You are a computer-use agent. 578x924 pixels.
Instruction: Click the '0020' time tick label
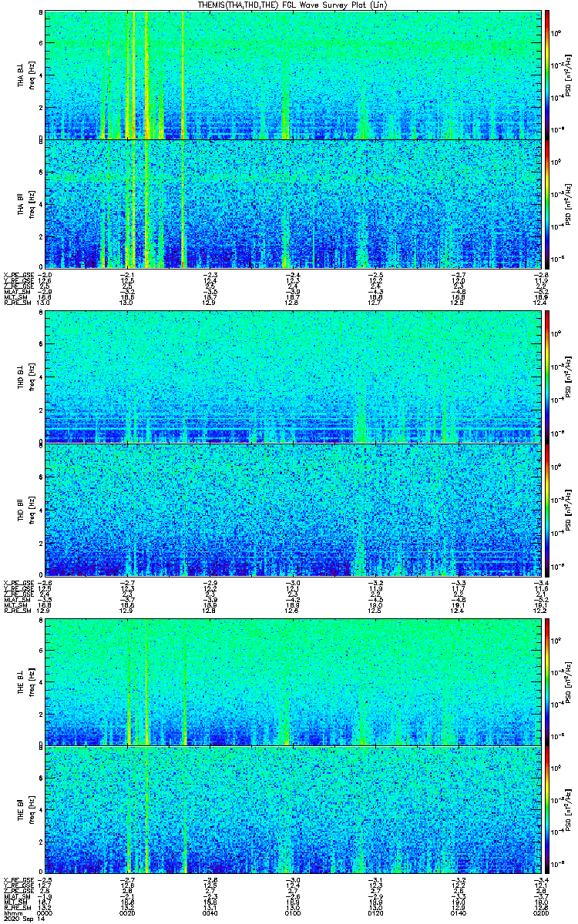[128, 913]
